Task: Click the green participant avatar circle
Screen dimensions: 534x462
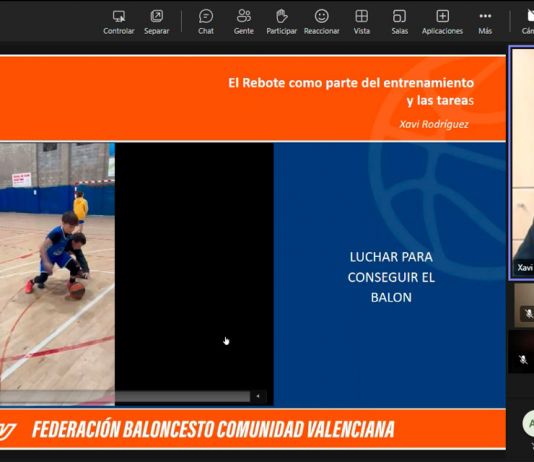Action: click(x=529, y=423)
